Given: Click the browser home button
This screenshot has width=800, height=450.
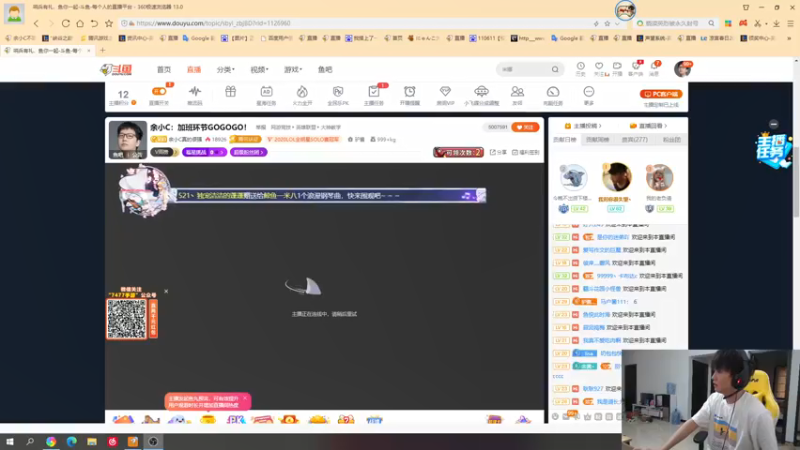Looking at the screenshot, I should (x=80, y=23).
